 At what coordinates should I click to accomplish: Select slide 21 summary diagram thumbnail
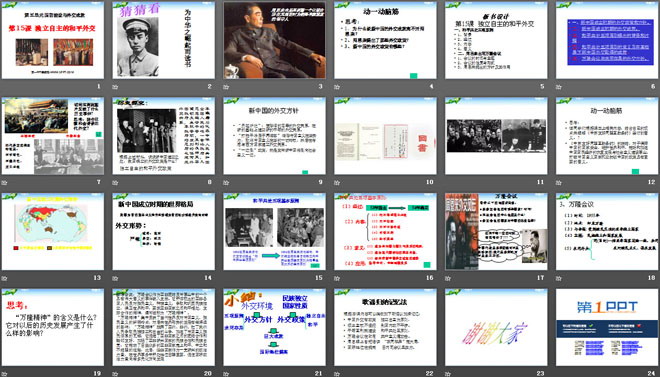(x=274, y=327)
